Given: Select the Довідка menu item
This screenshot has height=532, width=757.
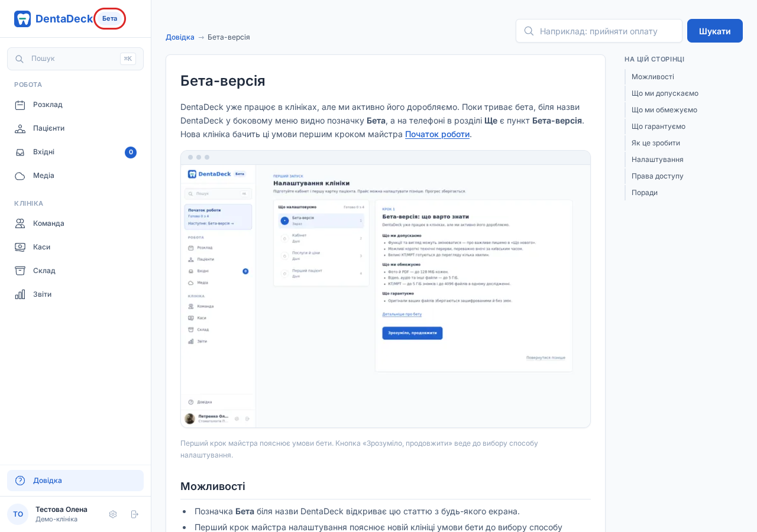Looking at the screenshot, I should point(75,481).
